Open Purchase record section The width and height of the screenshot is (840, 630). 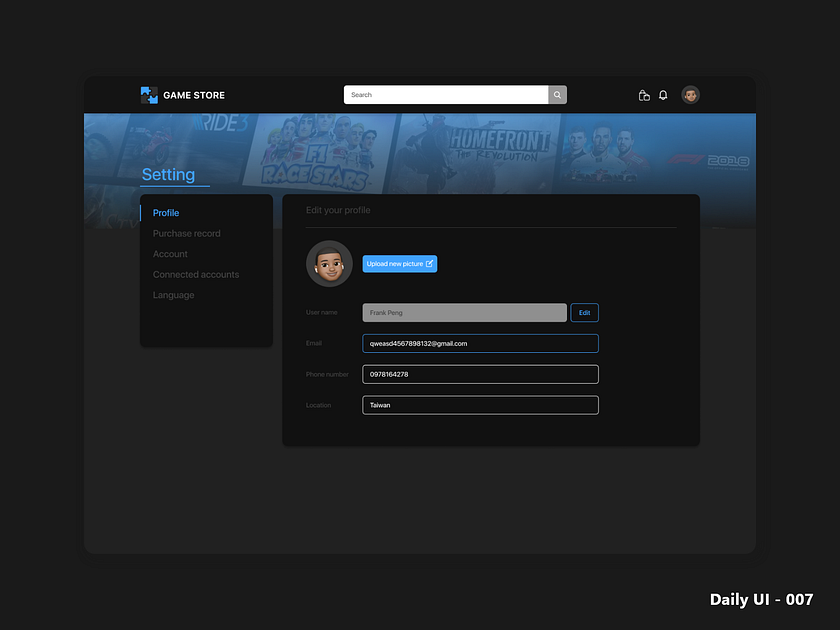point(186,233)
